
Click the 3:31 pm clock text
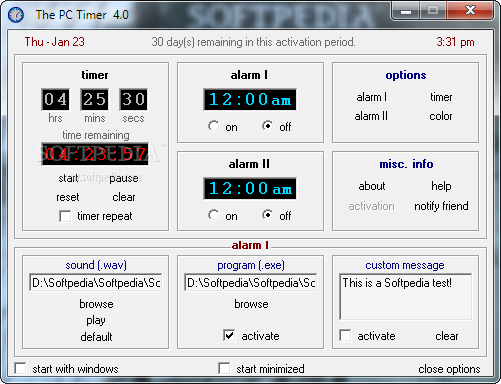(x=455, y=42)
